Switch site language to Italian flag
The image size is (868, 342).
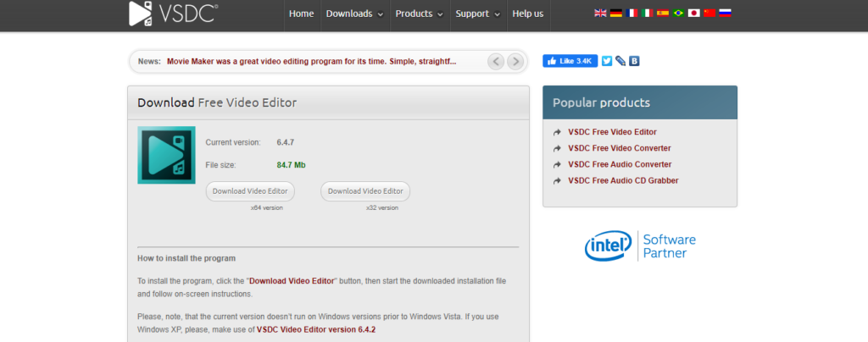pos(647,14)
